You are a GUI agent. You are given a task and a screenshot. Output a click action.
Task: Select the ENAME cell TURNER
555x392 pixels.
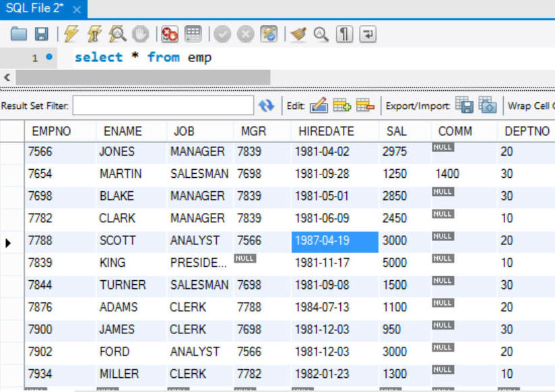tap(131, 286)
